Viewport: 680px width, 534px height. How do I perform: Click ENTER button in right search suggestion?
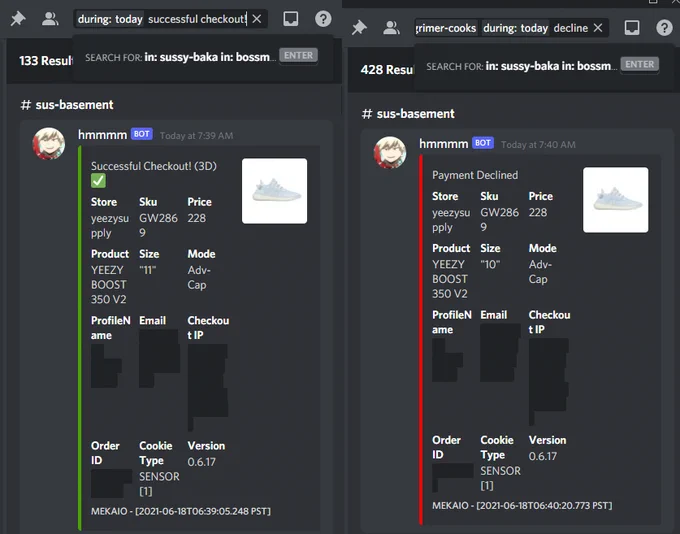(640, 64)
